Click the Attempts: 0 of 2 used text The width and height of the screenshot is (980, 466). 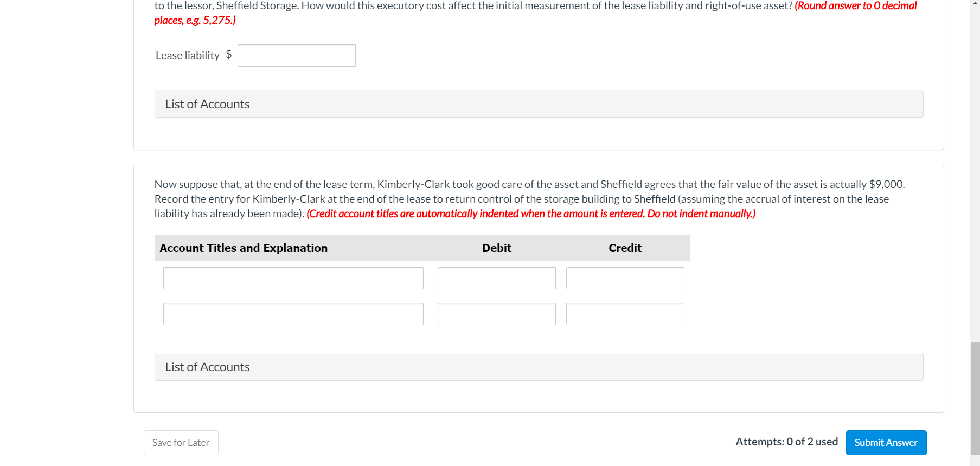[786, 442]
